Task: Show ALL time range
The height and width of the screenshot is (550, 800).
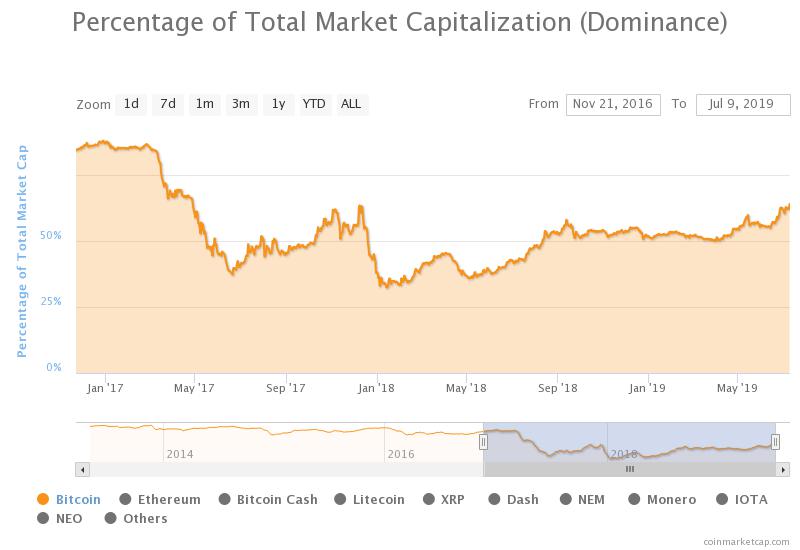Action: coord(351,104)
